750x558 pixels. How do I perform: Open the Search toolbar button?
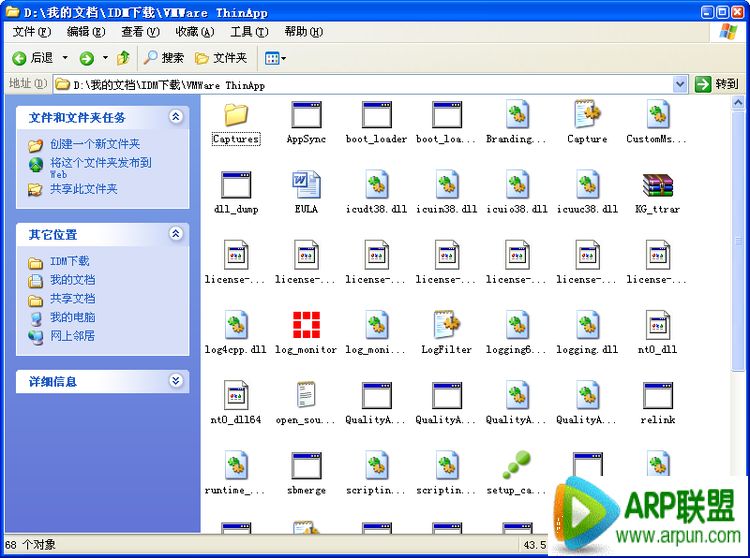point(164,58)
